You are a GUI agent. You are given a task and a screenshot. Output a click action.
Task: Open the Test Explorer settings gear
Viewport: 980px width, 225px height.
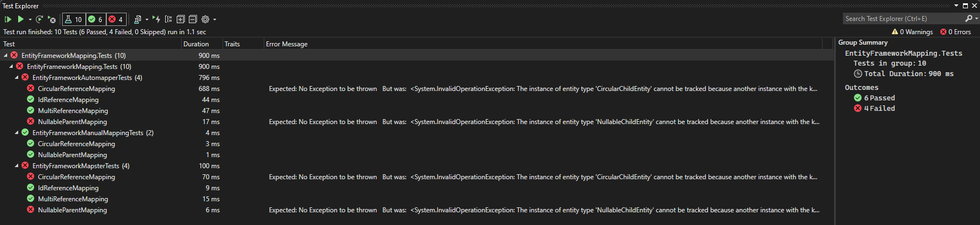(x=205, y=19)
